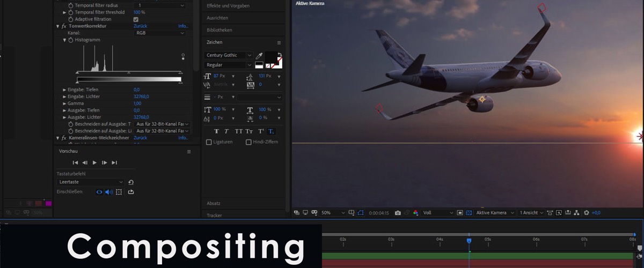
Task: Collapse the Tonwertkorrektur effect group
Action: click(58, 26)
